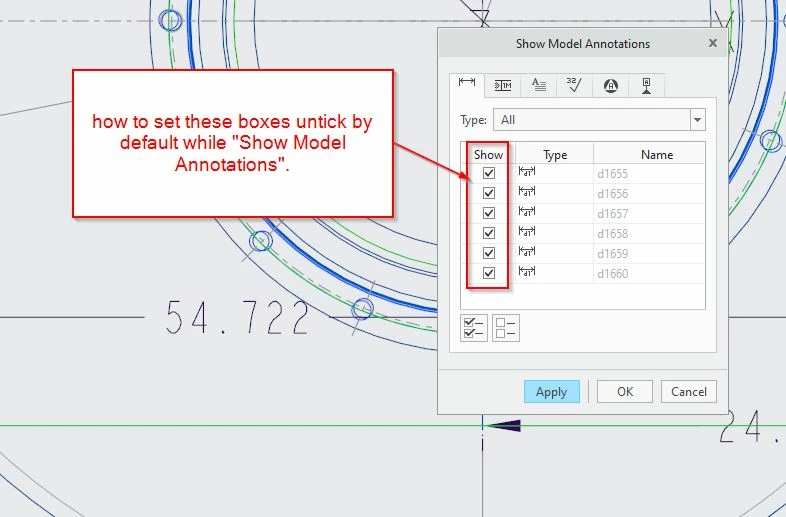The image size is (786, 517).
Task: Click dimension type icon for d1660
Action: coord(527,272)
